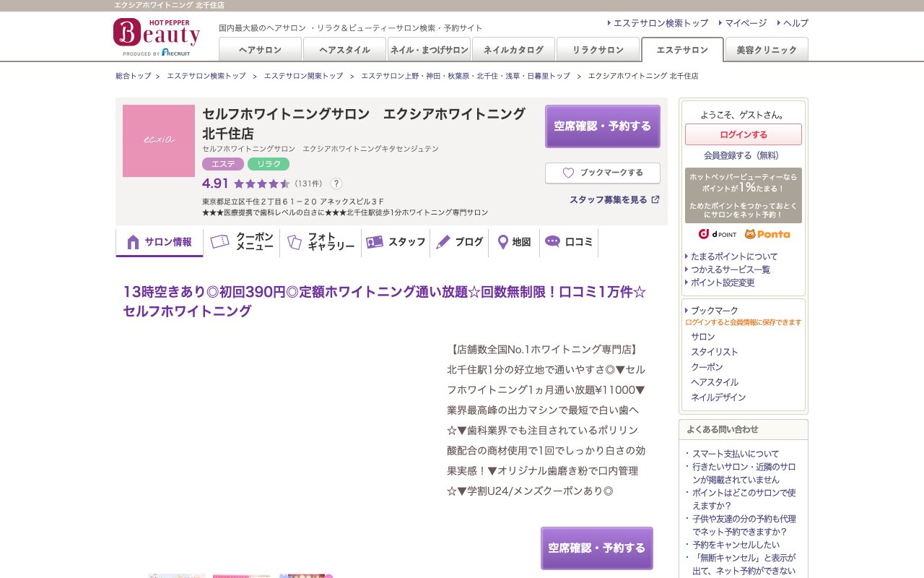Click the Hot Pepper Beauty logo
This screenshot has height=578, width=924.
coord(157,33)
